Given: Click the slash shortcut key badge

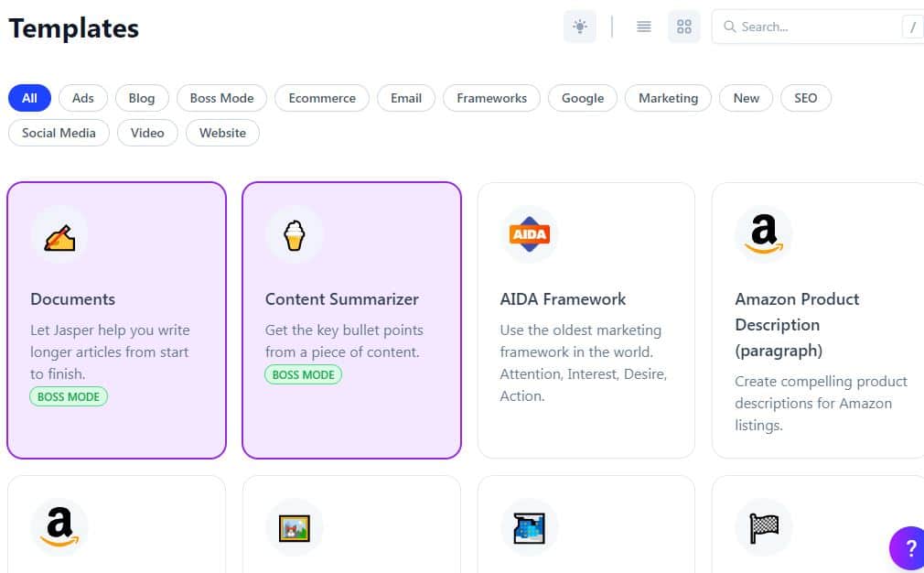Looking at the screenshot, I should (x=913, y=27).
